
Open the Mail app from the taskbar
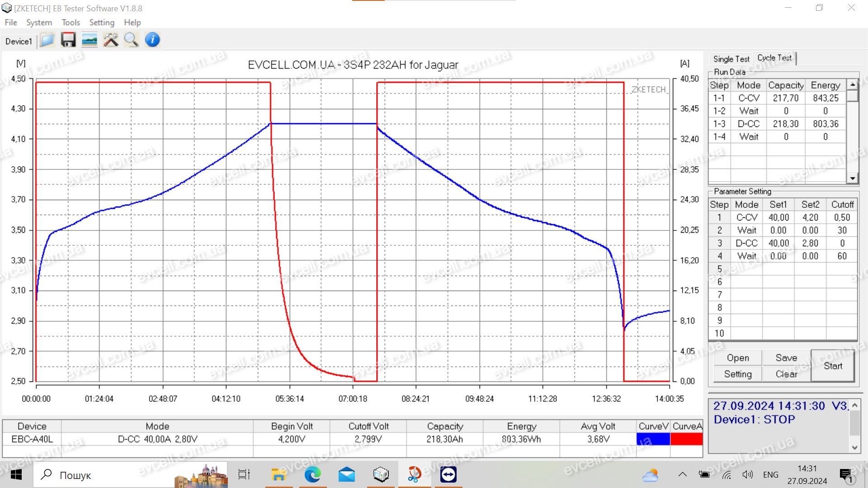[x=346, y=475]
